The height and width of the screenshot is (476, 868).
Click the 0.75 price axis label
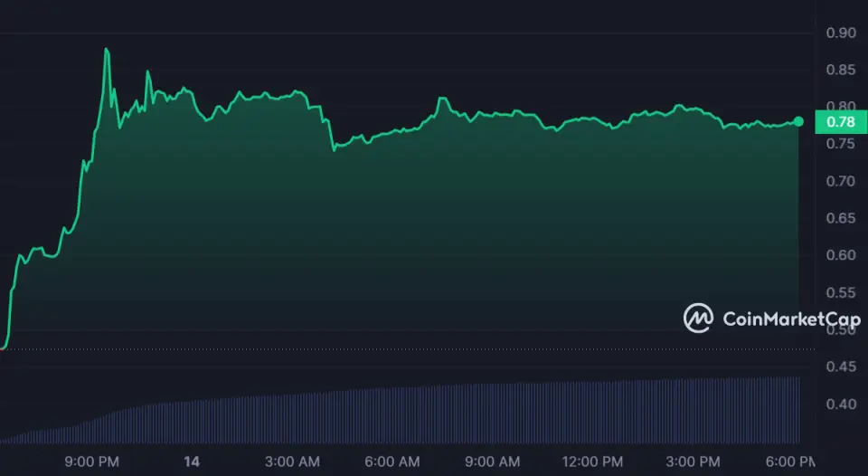841,144
